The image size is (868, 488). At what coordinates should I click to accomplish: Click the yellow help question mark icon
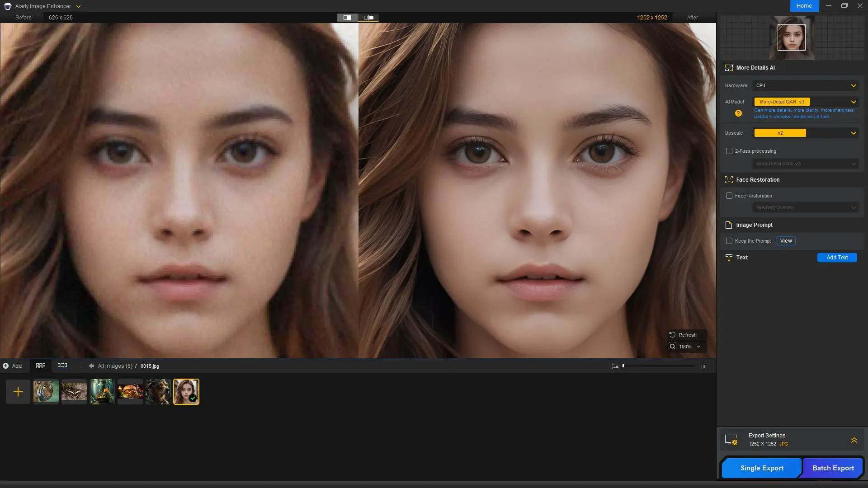[738, 113]
